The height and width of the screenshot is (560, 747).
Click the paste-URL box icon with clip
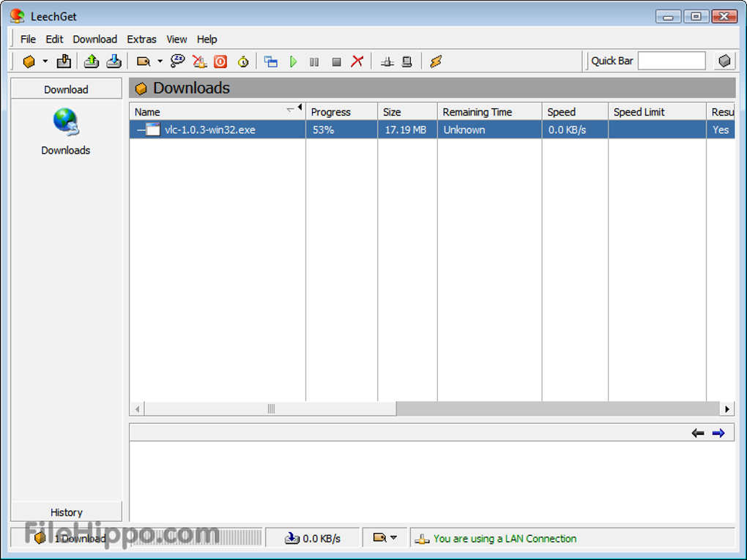(64, 61)
